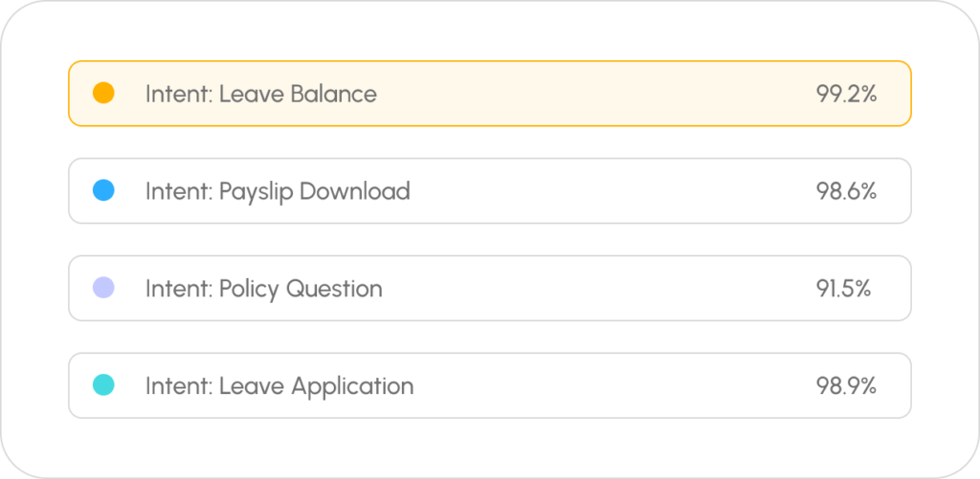
Task: Click empty middle area of highlighted Leave Balance card
Action: (x=593, y=94)
